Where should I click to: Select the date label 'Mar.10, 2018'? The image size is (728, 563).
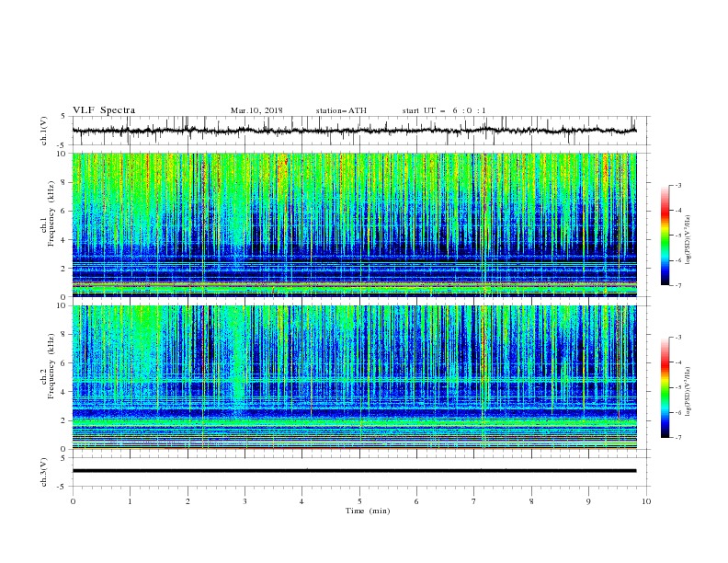(x=256, y=110)
